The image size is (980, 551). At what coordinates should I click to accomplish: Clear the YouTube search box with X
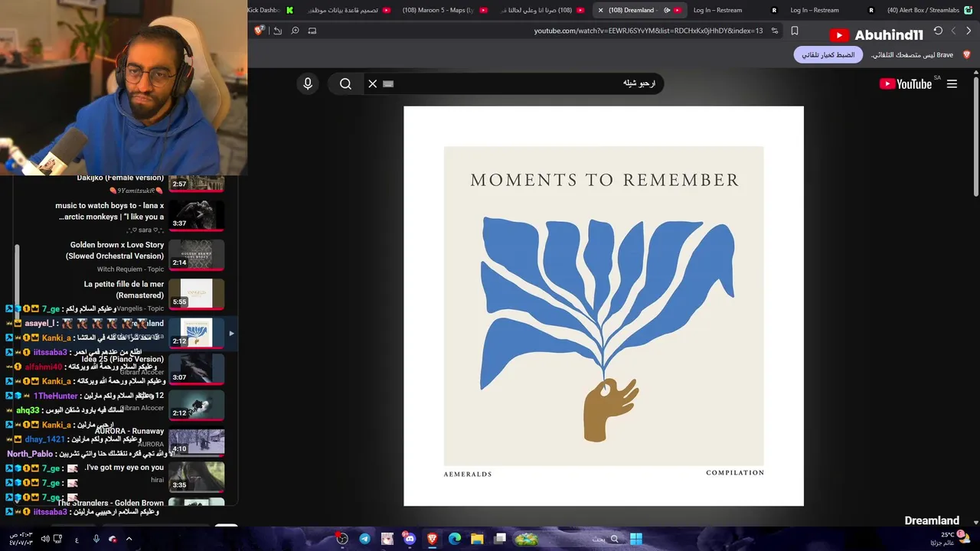coord(373,84)
